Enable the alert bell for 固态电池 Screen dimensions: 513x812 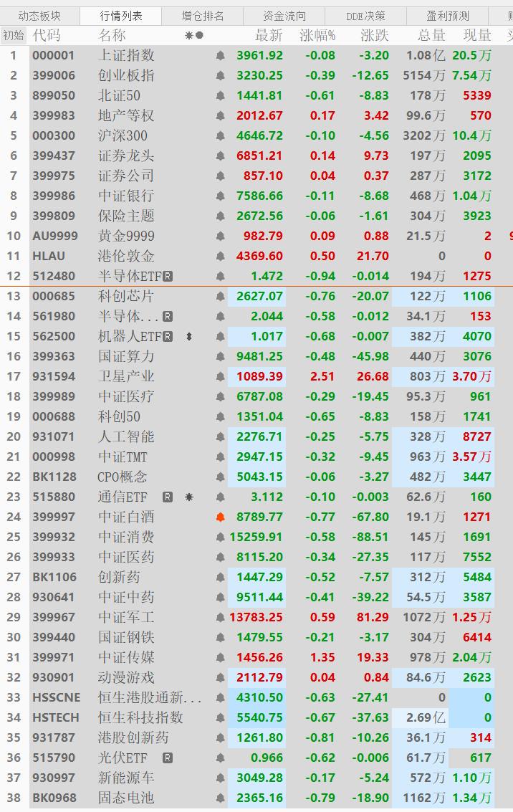[x=221, y=798]
